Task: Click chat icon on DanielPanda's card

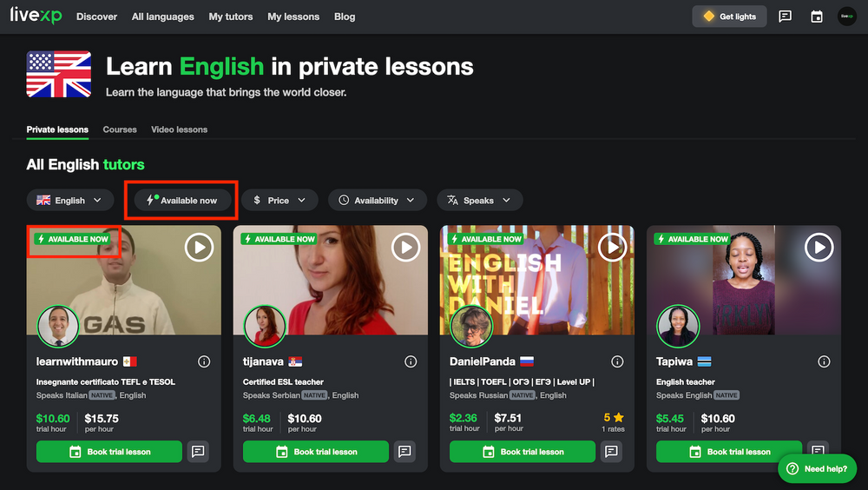Action: tap(611, 452)
